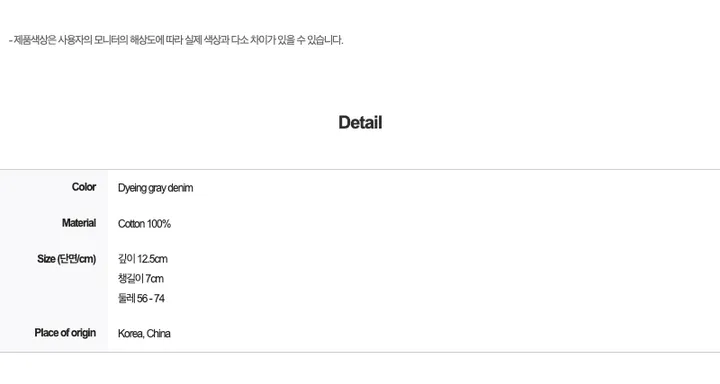Select the 깊이 12.5cm measurement
This screenshot has height=384, width=720.
pos(143,259)
